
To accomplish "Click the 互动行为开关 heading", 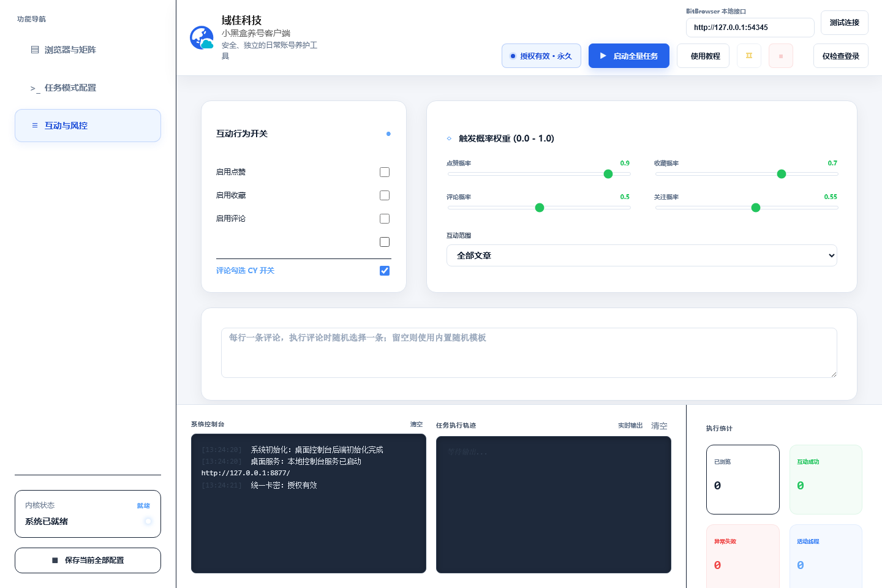I will (x=242, y=134).
